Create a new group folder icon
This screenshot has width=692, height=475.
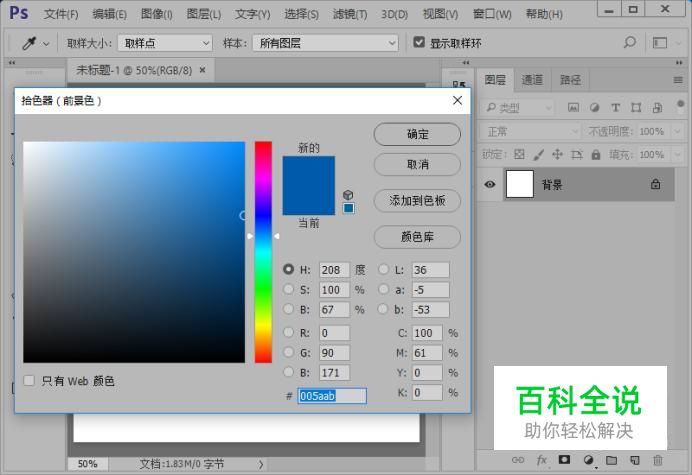pyautogui.click(x=612, y=460)
